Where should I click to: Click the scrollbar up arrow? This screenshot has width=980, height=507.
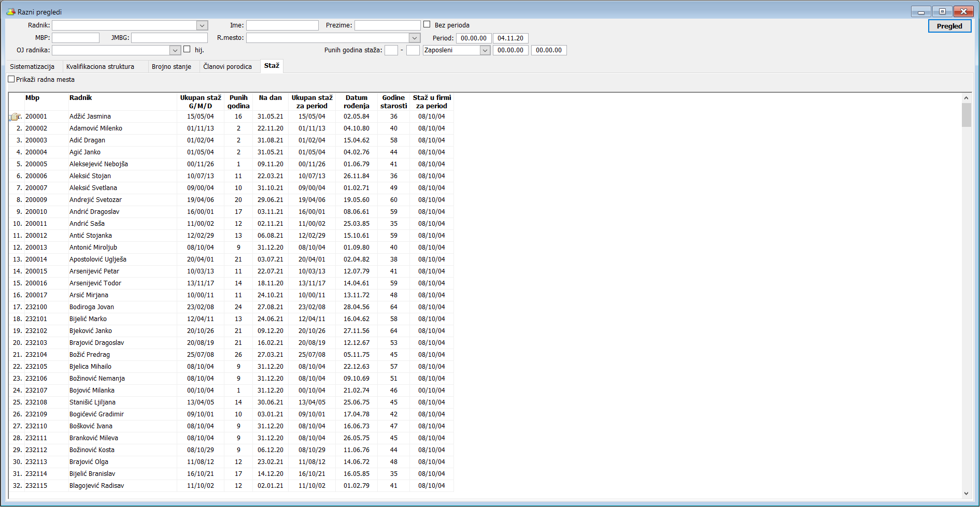[x=966, y=98]
